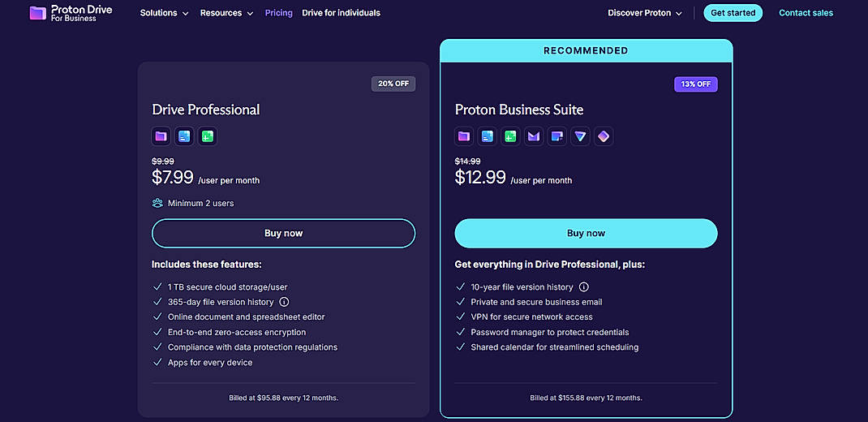Click the blue Docs icon under Proton Business Suite

tap(488, 136)
